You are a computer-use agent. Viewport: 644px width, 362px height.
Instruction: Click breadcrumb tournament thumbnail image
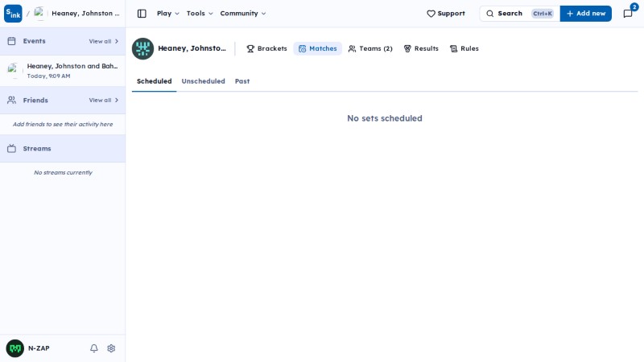tap(39, 13)
